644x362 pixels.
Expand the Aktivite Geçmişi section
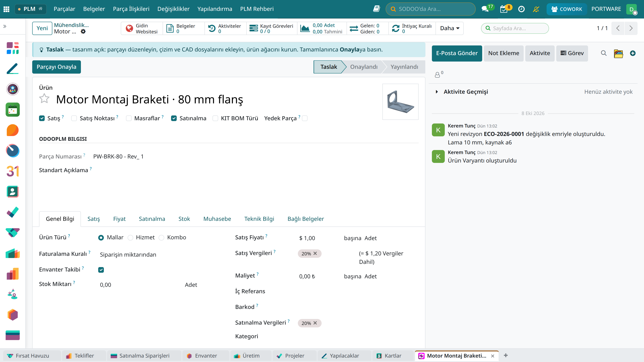(465, 92)
